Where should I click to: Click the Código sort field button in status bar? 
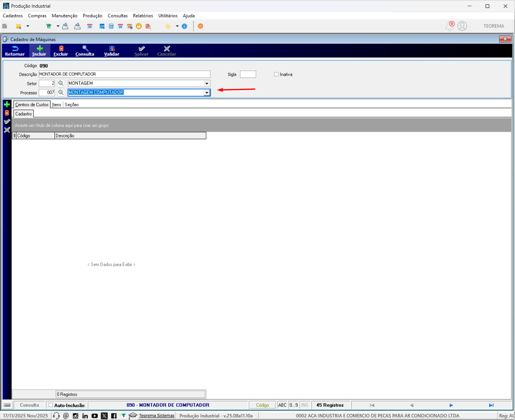pos(263,405)
